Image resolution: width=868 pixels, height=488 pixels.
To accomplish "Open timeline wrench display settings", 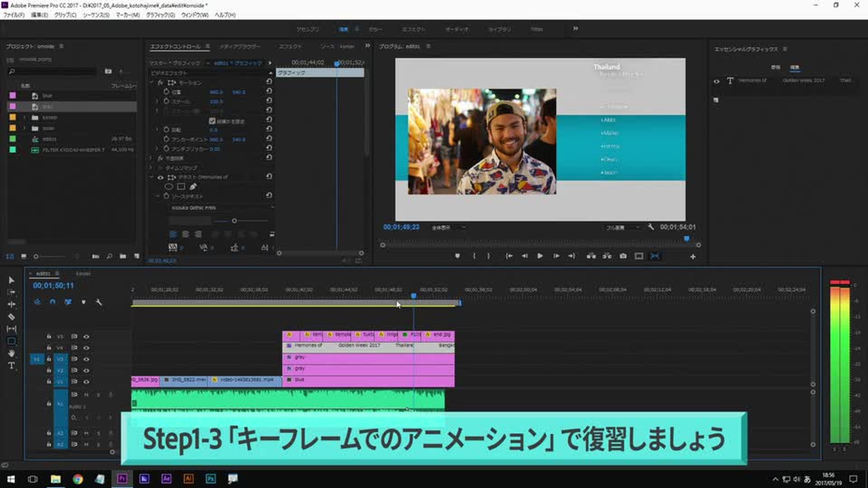I will pos(99,302).
